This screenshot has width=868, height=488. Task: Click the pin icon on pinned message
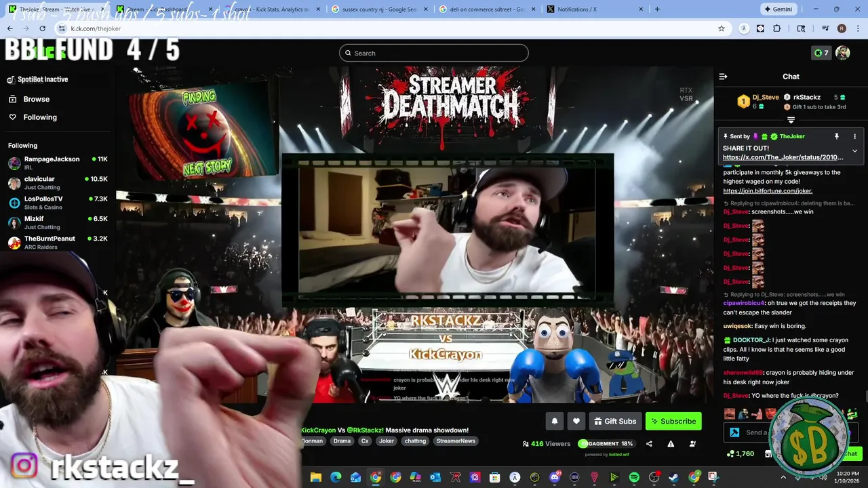pyautogui.click(x=837, y=136)
